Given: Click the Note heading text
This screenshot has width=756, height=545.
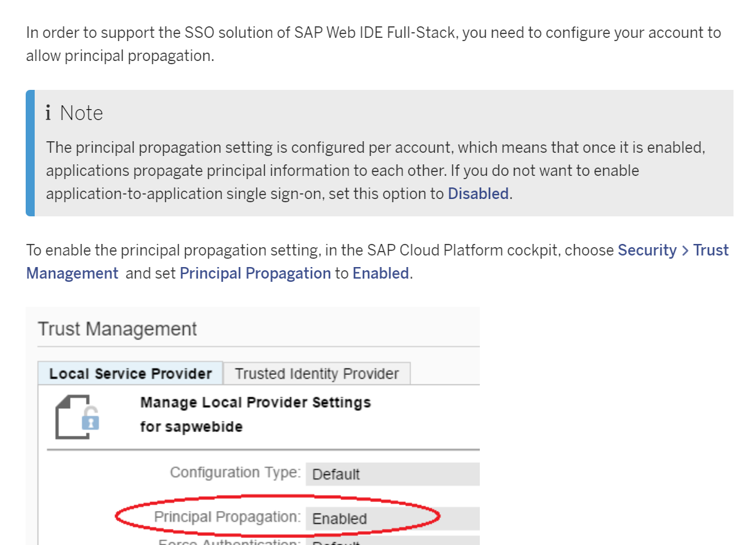Looking at the screenshot, I should pos(81,113).
